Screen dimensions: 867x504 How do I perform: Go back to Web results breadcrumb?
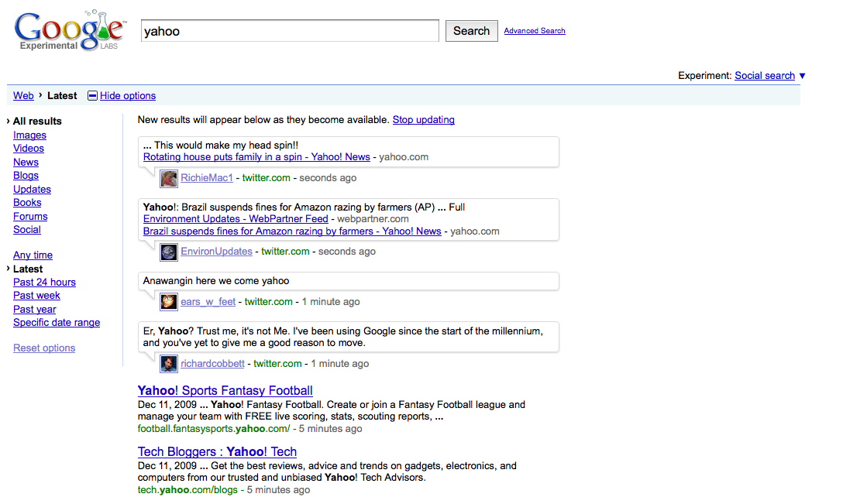click(23, 96)
